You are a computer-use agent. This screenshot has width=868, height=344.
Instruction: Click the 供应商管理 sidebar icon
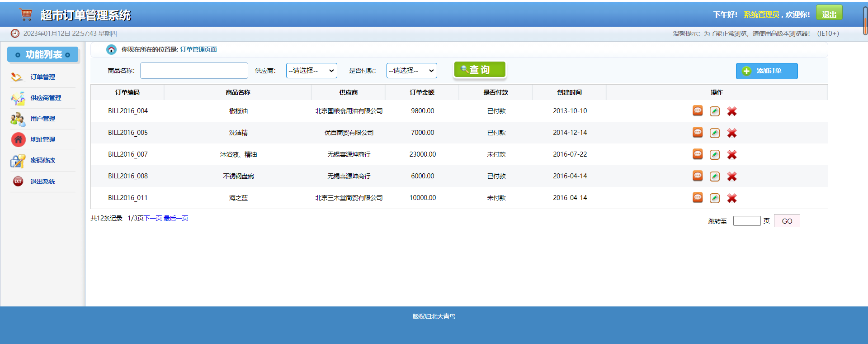tap(18, 98)
